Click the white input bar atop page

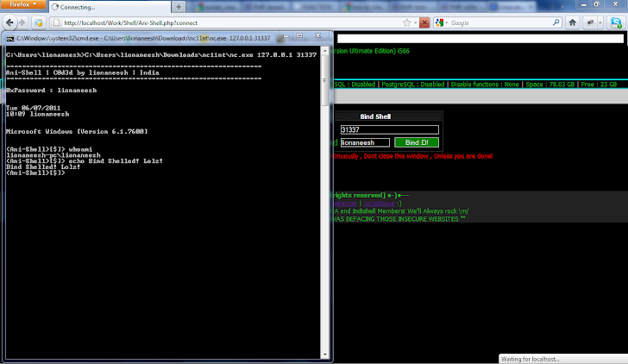coord(480,39)
